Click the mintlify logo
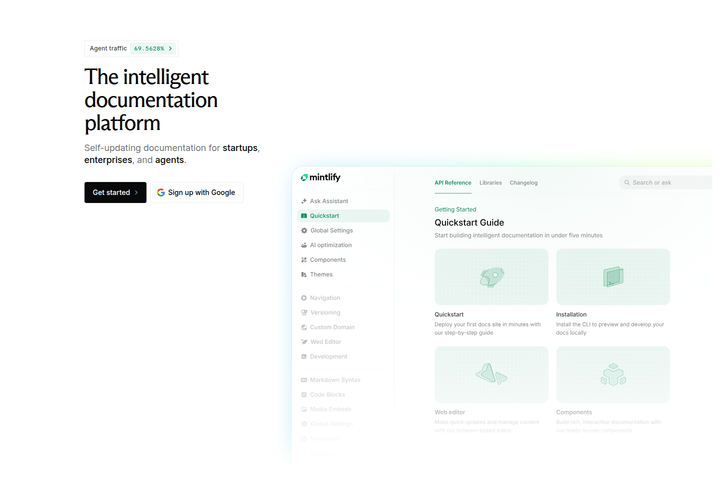This screenshot has height=487, width=720. point(321,177)
